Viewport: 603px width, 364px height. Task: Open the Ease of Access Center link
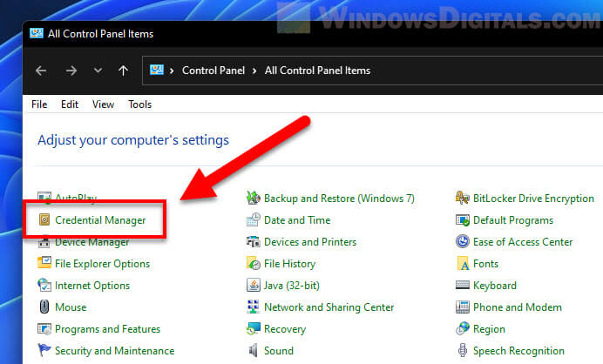[523, 242]
